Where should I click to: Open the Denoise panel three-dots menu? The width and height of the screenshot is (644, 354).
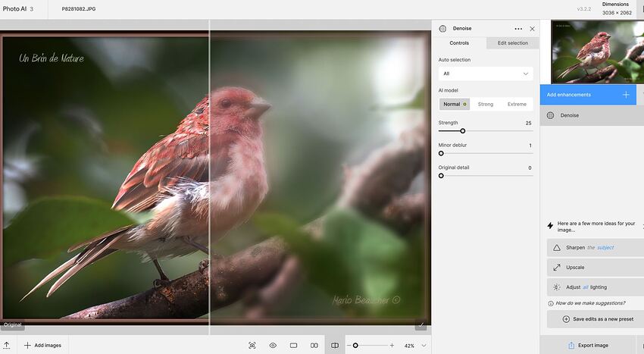click(x=518, y=29)
